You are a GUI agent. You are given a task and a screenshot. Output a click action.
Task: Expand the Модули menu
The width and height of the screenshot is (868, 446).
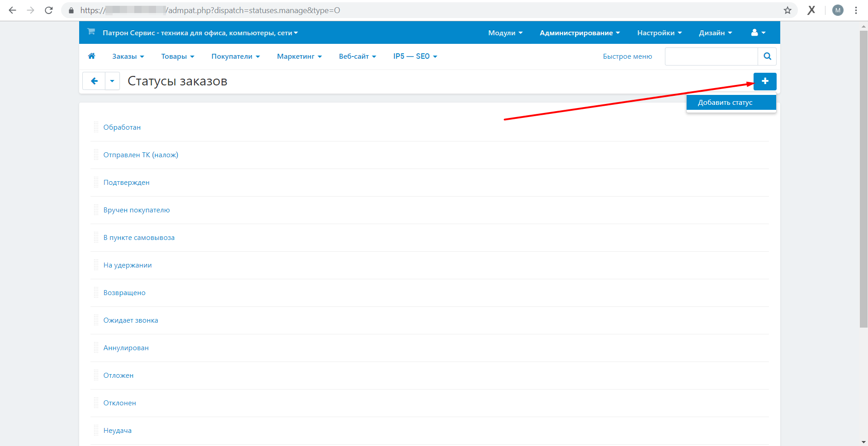point(505,33)
